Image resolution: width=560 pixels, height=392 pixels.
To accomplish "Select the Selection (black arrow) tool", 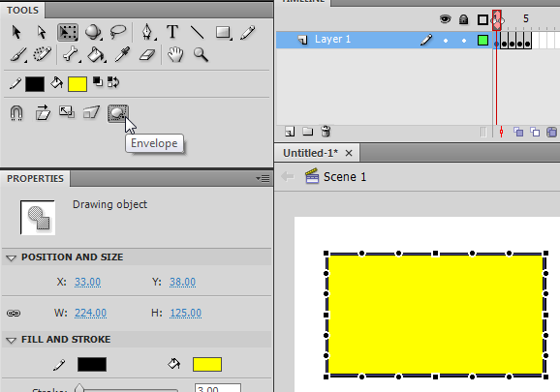I will pyautogui.click(x=16, y=32).
